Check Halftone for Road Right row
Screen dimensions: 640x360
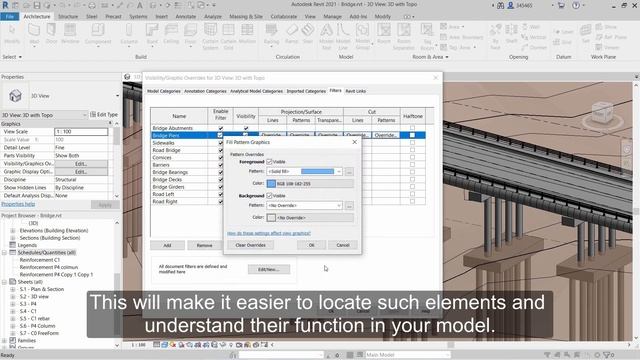coord(412,201)
